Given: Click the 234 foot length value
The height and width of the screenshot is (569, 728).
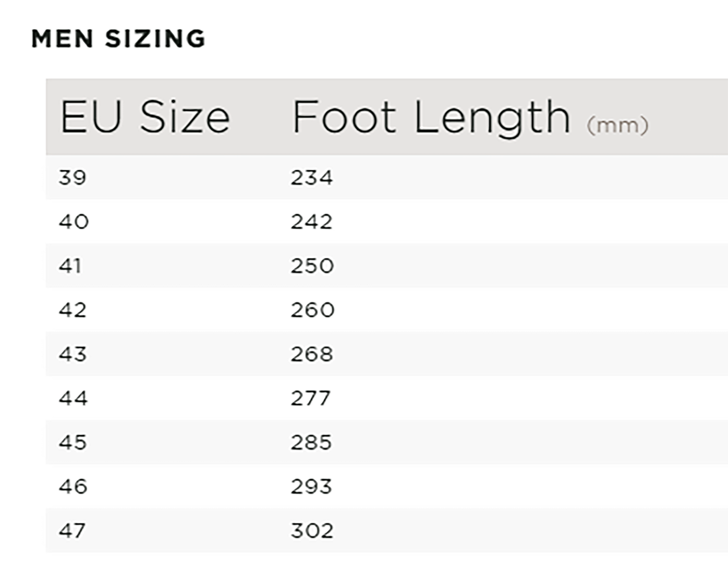Looking at the screenshot, I should (312, 178).
